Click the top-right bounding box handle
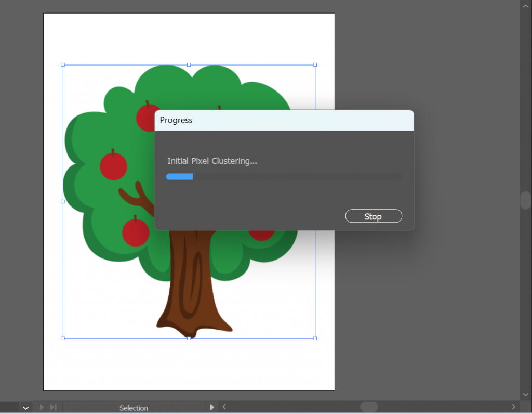 coord(315,65)
